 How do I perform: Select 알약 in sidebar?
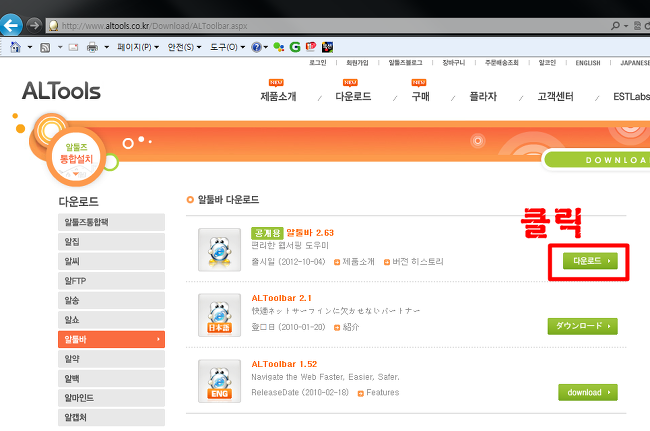click(111, 359)
